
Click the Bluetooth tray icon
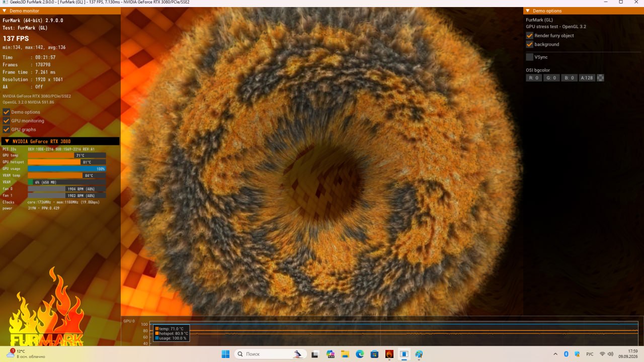pos(566,354)
